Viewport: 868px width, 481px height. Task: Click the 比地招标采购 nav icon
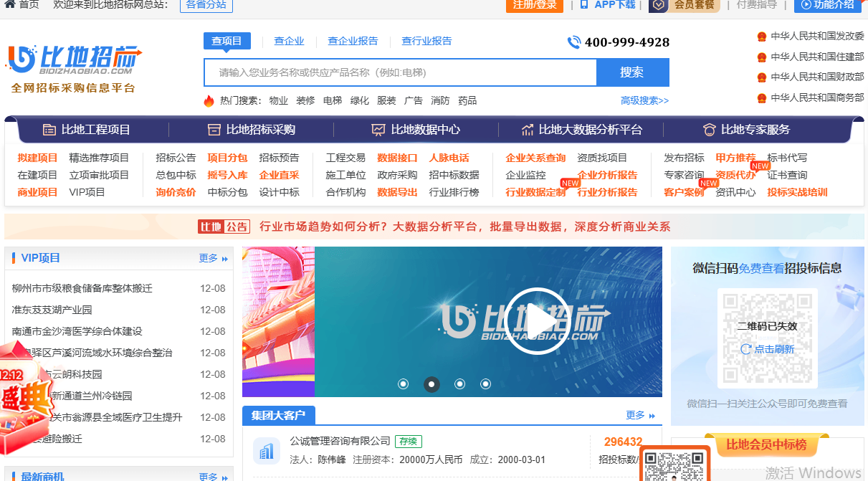pyautogui.click(x=214, y=129)
